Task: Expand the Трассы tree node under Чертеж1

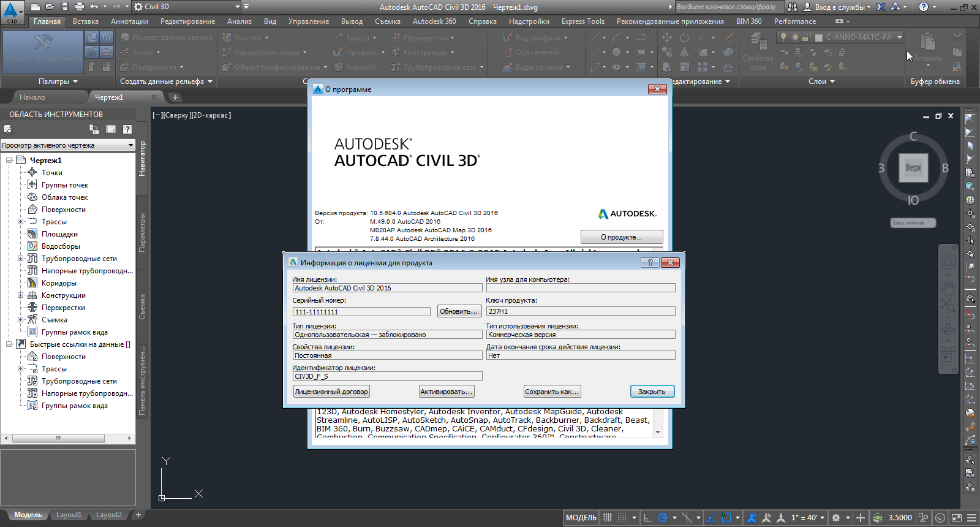Action: [20, 222]
